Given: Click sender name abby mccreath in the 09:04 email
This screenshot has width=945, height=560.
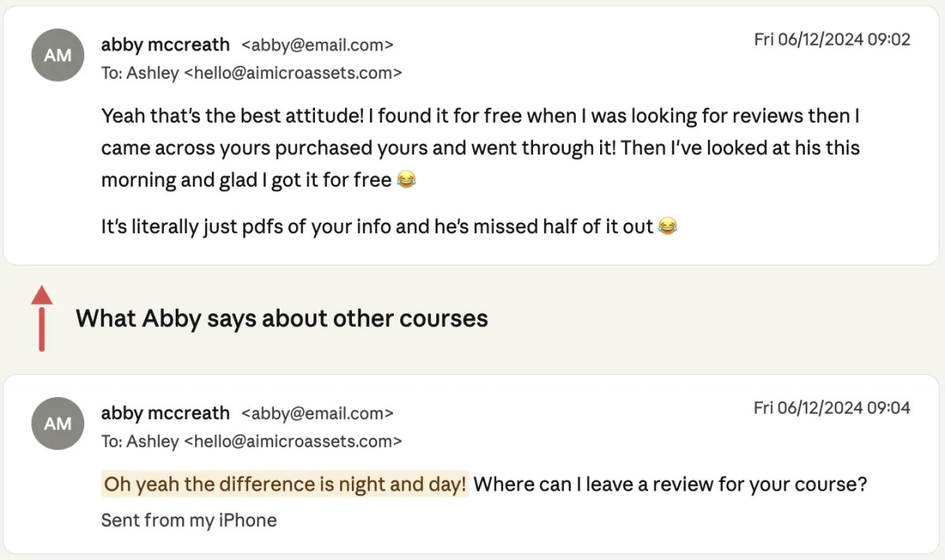Looking at the screenshot, I should [x=165, y=413].
